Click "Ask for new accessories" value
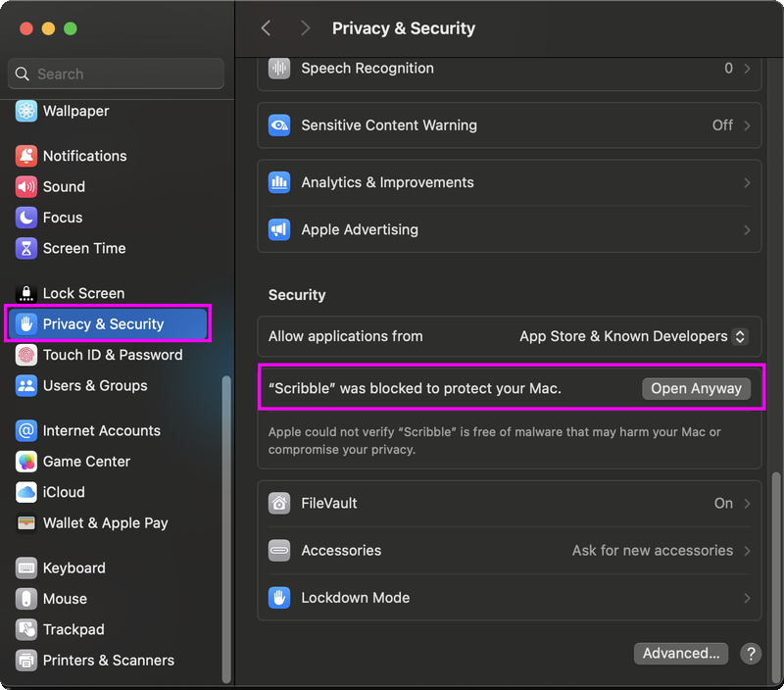Viewport: 784px width, 690px height. 653,551
